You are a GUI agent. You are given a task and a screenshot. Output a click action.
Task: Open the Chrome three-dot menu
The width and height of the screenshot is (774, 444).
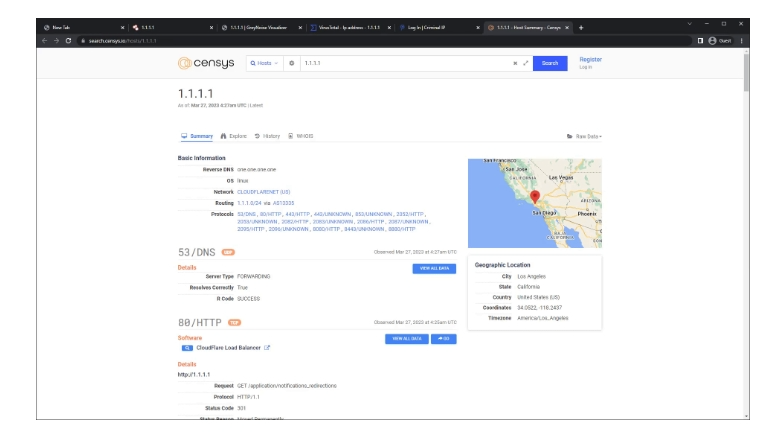(741, 40)
